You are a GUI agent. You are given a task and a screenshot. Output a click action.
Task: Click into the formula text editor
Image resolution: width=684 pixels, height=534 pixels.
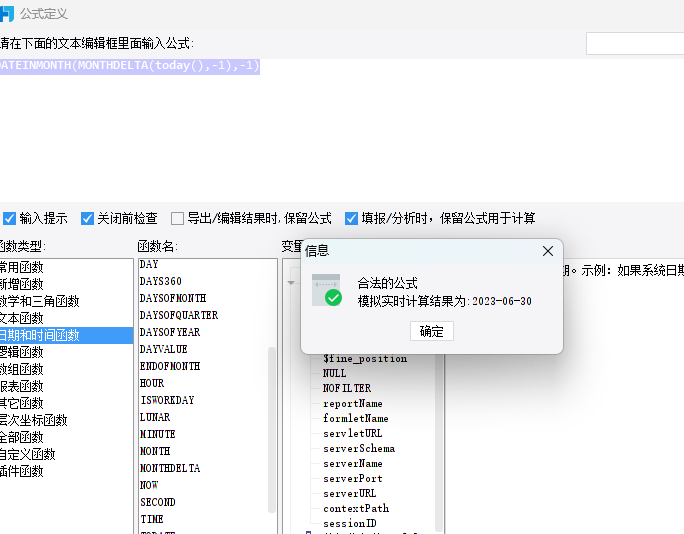tap(342, 130)
